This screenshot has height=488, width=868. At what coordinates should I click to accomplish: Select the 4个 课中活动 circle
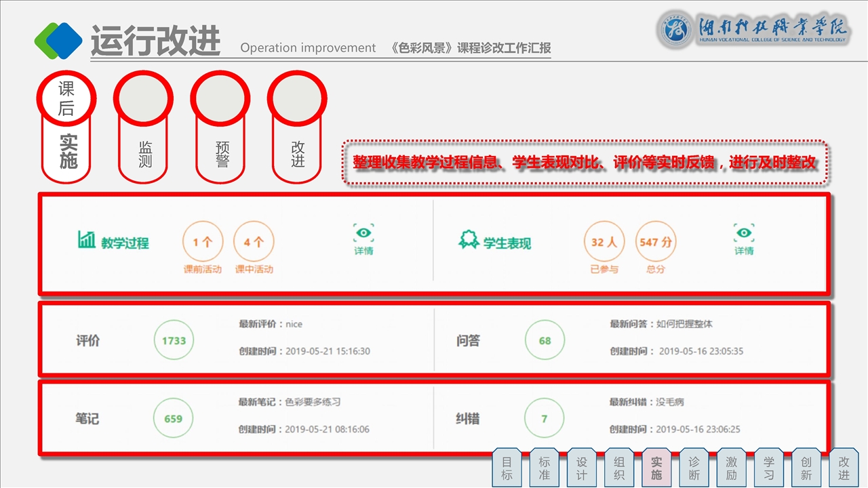pyautogui.click(x=254, y=242)
